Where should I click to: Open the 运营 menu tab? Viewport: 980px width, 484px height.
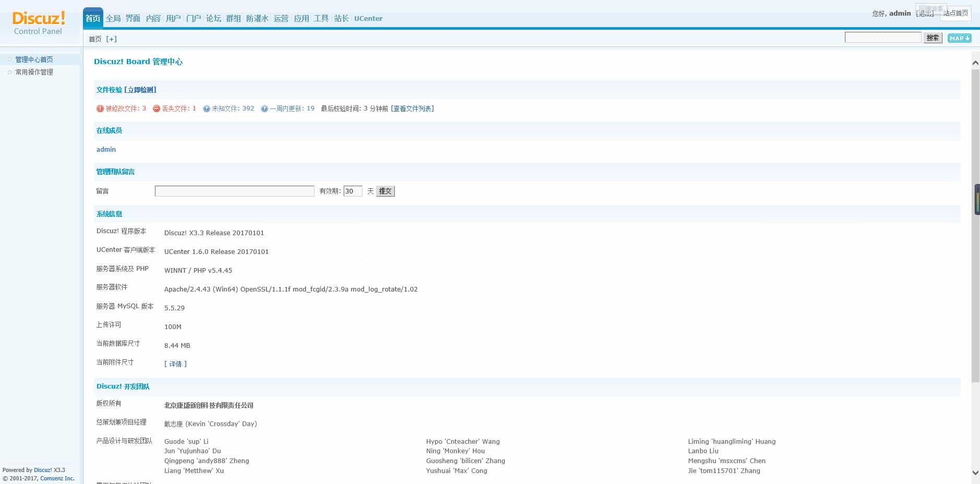pos(281,18)
